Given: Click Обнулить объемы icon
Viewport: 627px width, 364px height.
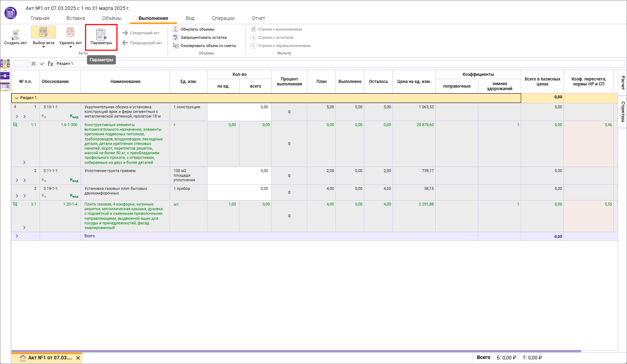Looking at the screenshot, I should click(175, 29).
